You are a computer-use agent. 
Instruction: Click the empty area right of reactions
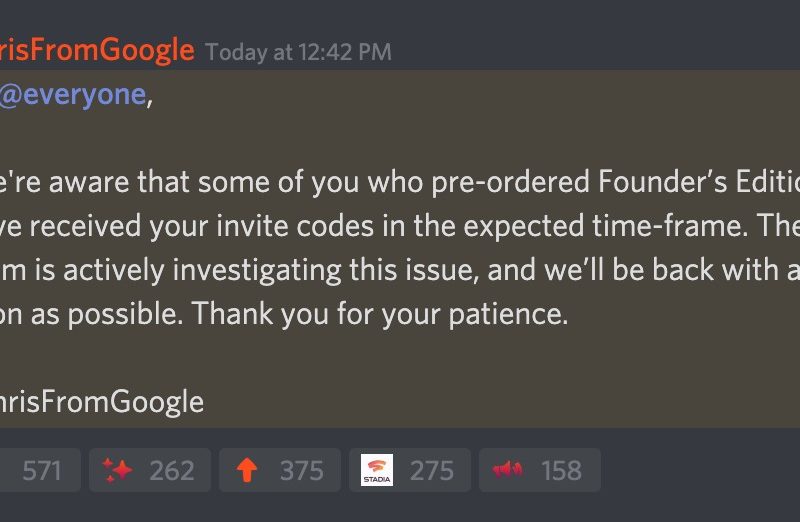[700, 470]
